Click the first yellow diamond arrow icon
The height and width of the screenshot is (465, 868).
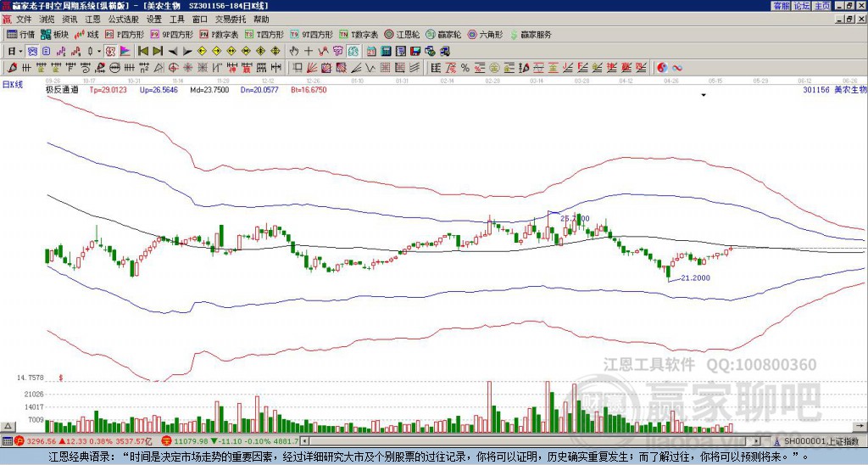click(202, 51)
